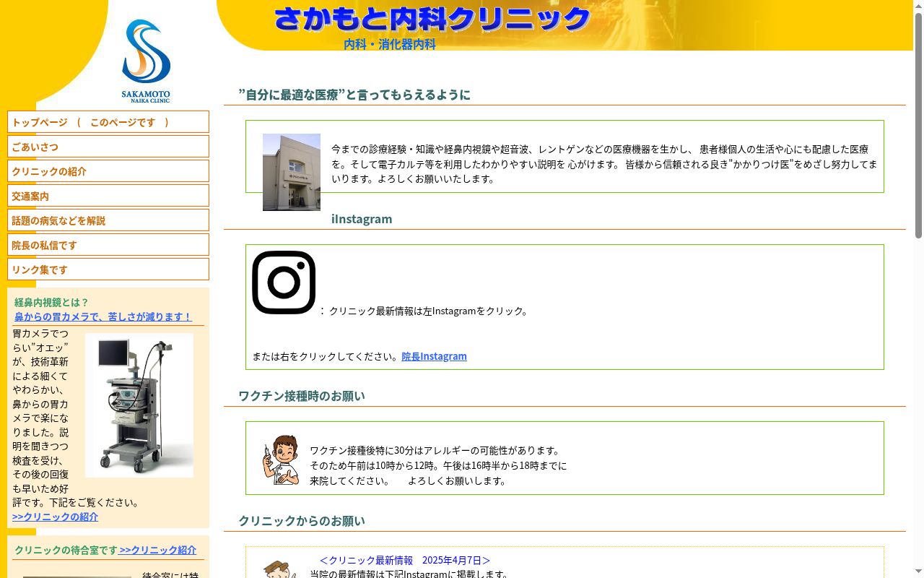Open トップページ menu item
The height and width of the screenshot is (578, 924).
click(108, 122)
